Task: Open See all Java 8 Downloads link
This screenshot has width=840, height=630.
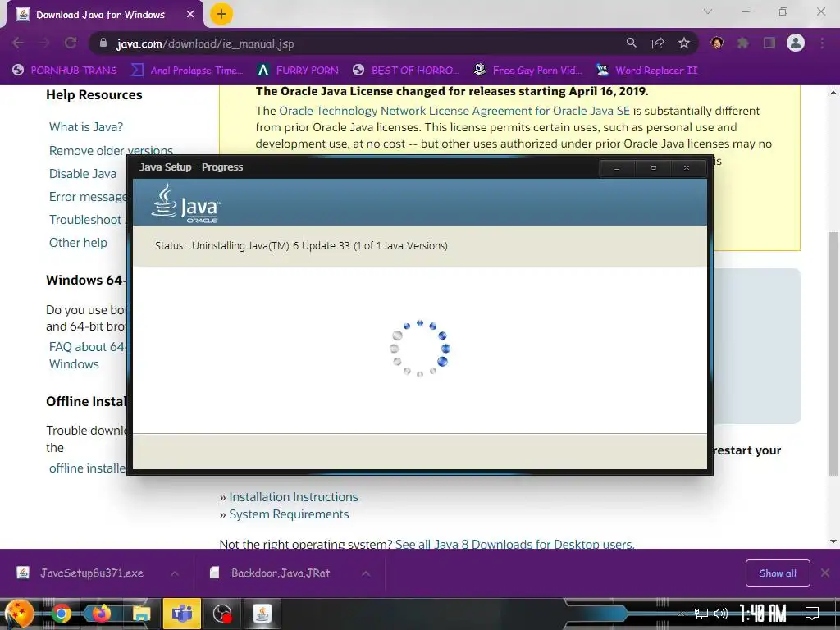Action: click(x=515, y=544)
